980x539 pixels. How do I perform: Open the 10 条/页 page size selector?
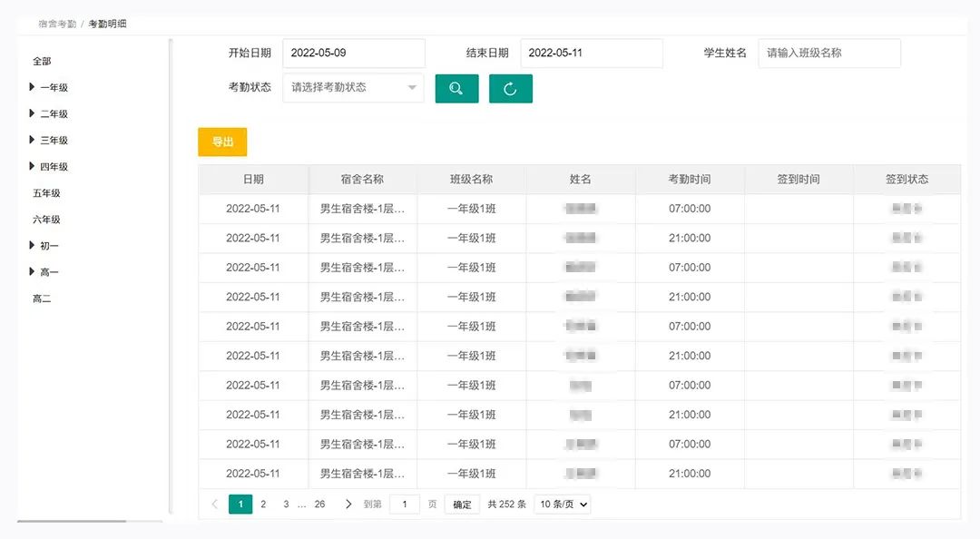(563, 504)
